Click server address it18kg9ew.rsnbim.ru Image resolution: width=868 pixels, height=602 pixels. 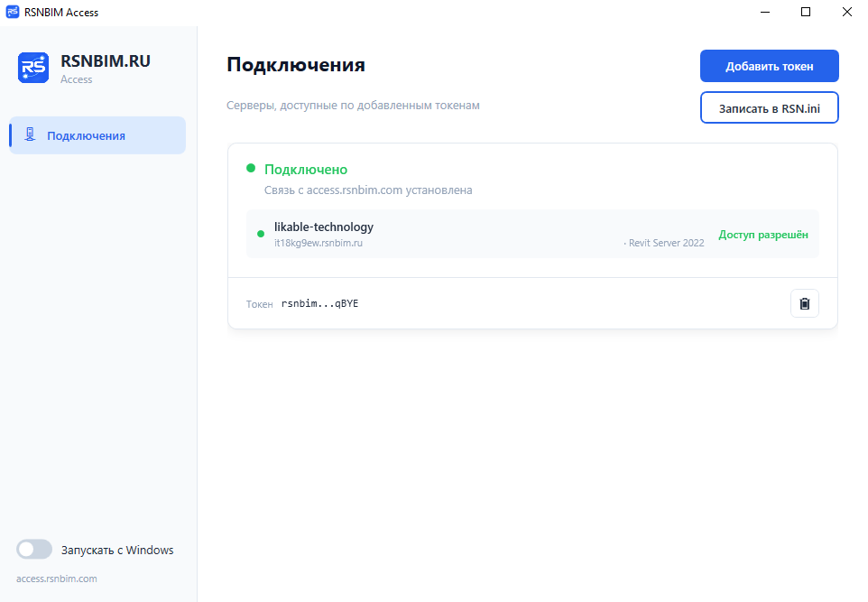tap(319, 243)
